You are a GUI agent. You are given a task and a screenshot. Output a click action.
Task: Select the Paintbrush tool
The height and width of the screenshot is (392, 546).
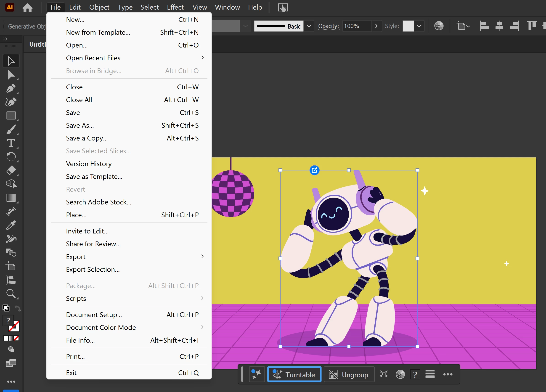[x=11, y=130]
